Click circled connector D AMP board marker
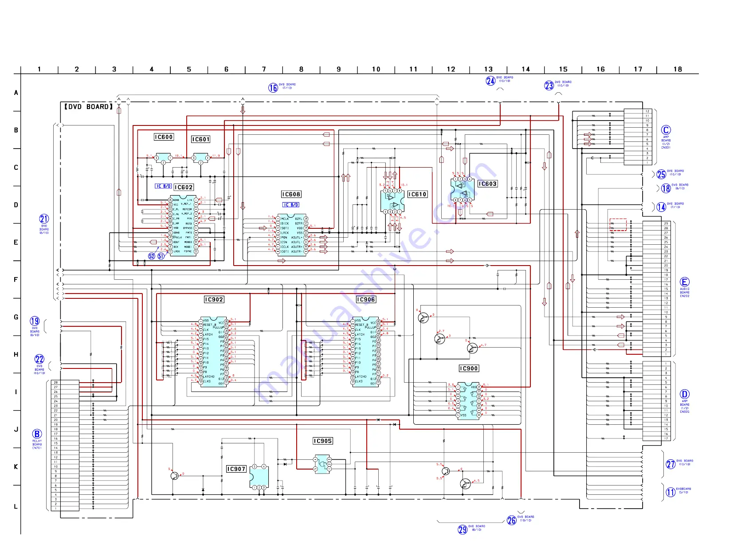Viewport: 745px width, 560px height. [685, 394]
